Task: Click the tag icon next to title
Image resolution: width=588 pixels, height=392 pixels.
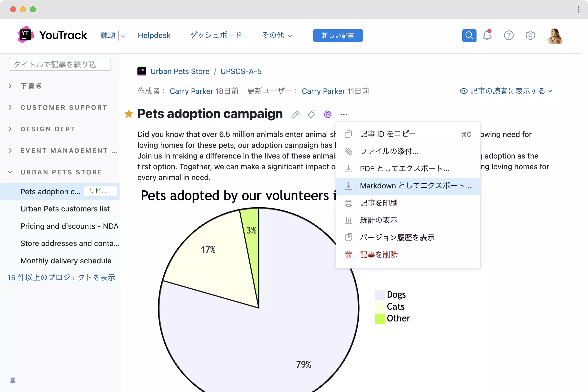Action: (x=311, y=114)
